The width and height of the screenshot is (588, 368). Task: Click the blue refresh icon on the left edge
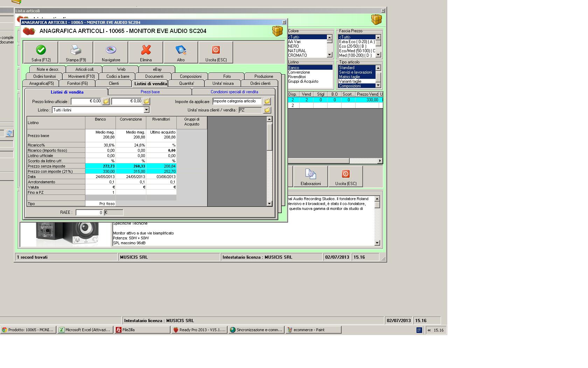(9, 133)
